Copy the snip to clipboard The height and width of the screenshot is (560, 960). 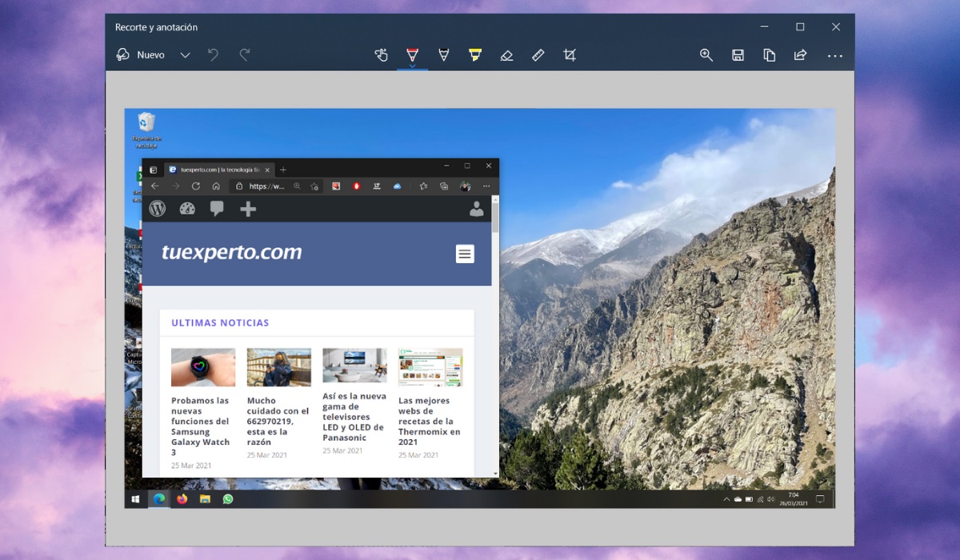769,55
